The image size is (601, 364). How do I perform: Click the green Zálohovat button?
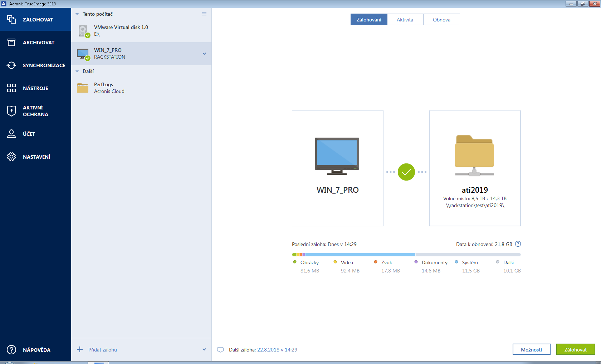click(x=575, y=350)
